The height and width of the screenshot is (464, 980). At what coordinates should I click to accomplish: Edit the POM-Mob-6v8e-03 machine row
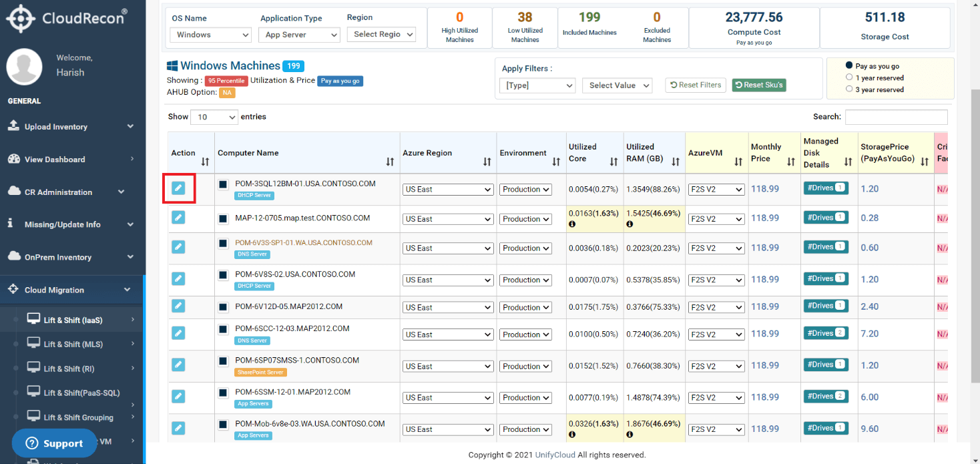click(x=178, y=428)
